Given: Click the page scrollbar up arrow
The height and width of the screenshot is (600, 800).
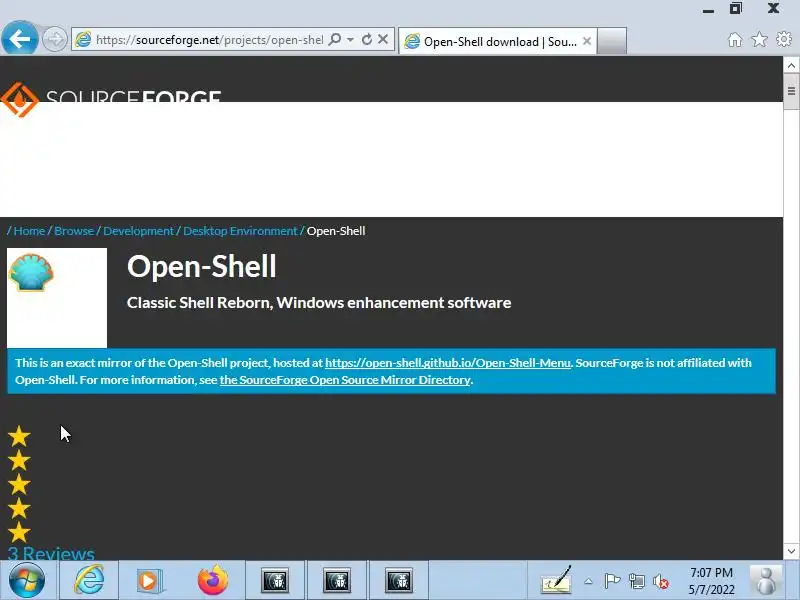Looking at the screenshot, I should [x=791, y=65].
